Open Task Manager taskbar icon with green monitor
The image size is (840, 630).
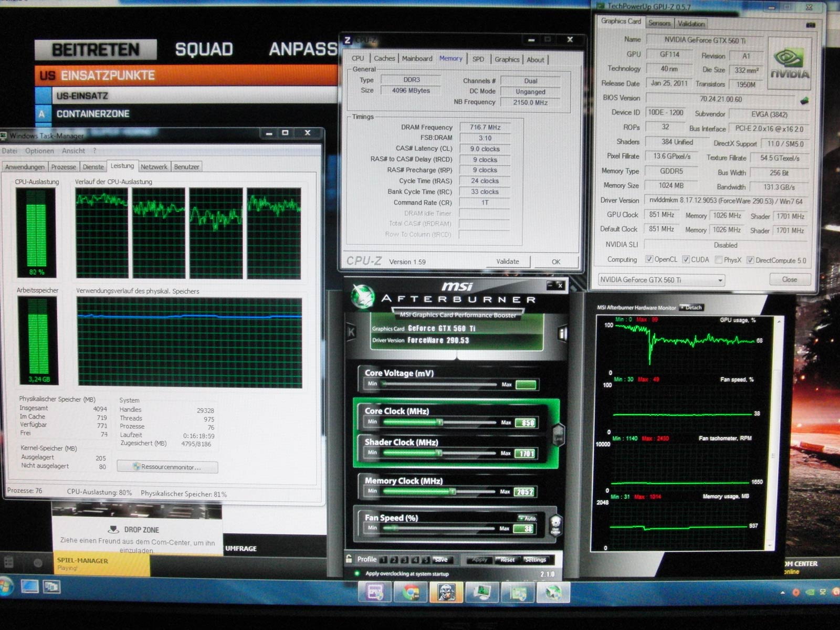coord(482,592)
